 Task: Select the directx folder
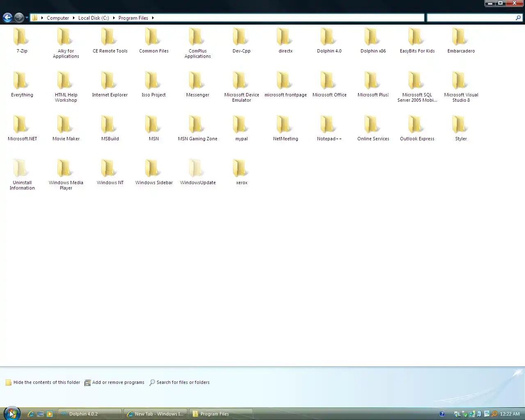(x=285, y=40)
